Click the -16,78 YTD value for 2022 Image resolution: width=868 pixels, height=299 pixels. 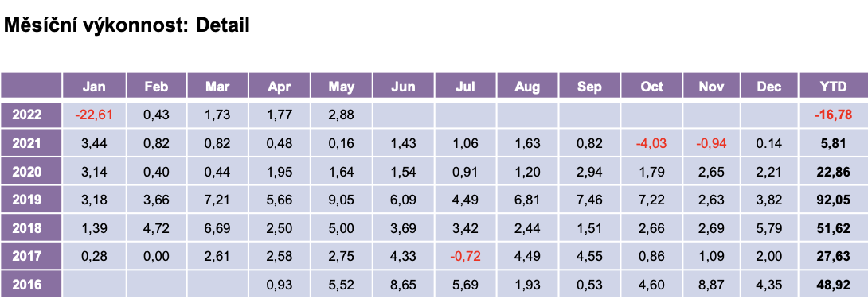[x=834, y=115]
